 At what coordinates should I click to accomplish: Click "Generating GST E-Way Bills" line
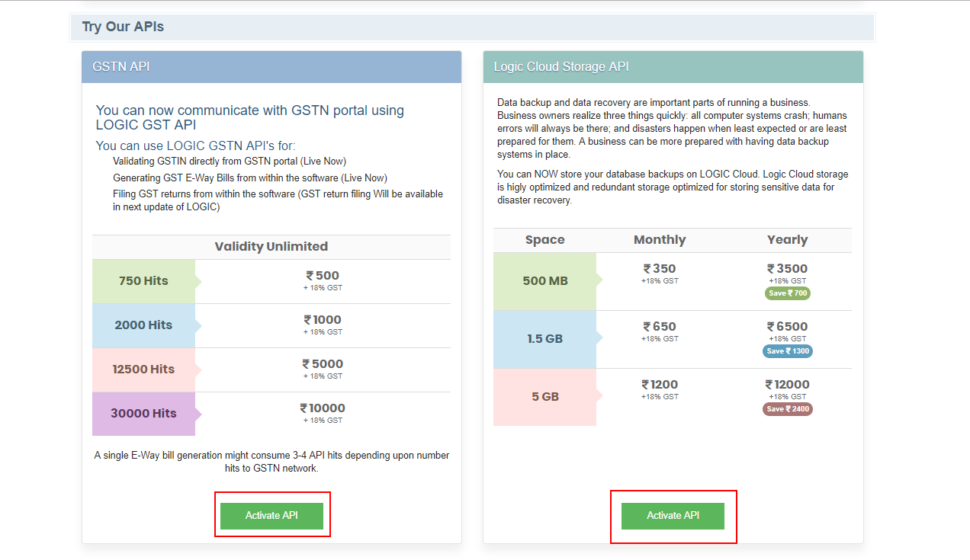pos(249,178)
